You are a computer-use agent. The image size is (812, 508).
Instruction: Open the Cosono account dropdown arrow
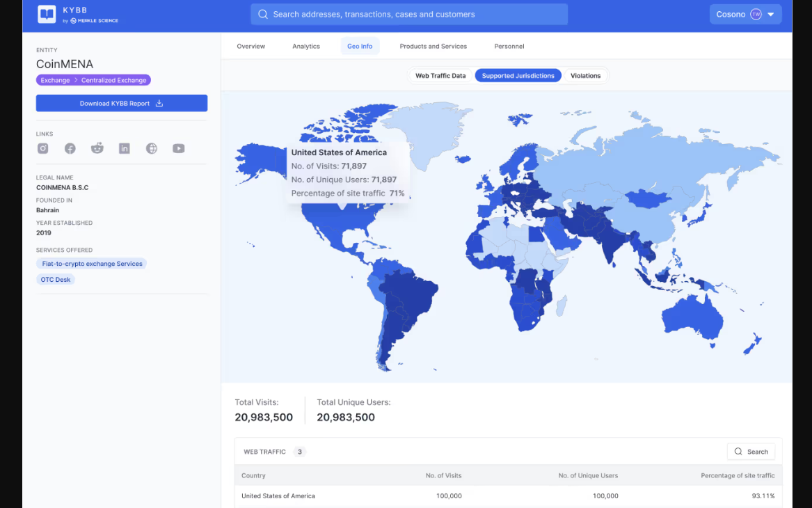(x=770, y=15)
